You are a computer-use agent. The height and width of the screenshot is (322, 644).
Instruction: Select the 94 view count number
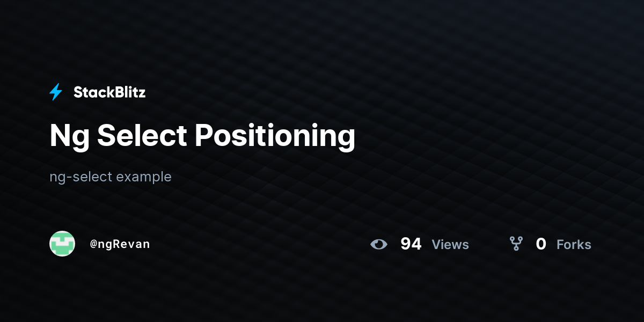[x=411, y=244]
